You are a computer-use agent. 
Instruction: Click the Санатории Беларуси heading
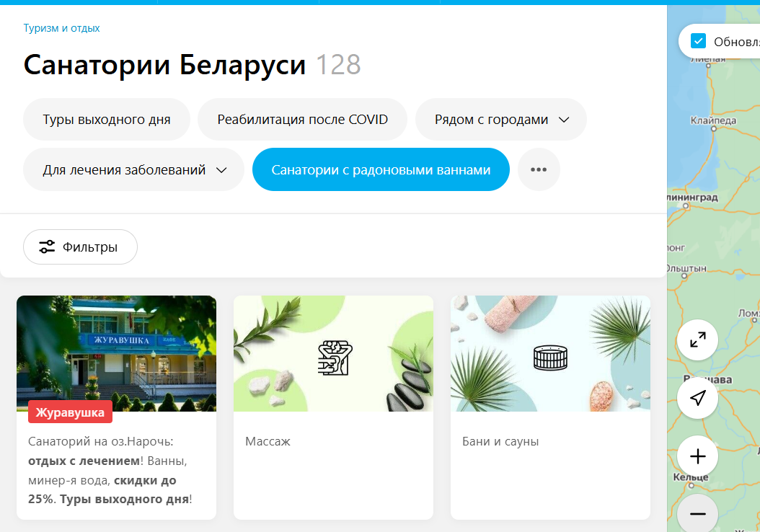coord(165,65)
